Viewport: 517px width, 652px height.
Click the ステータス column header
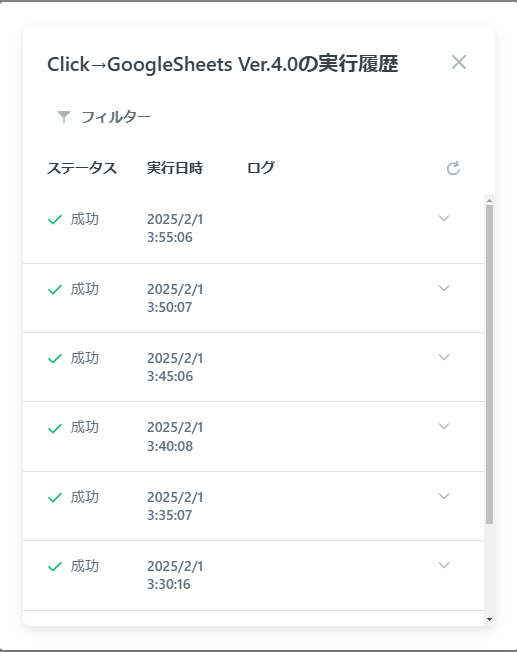82,168
